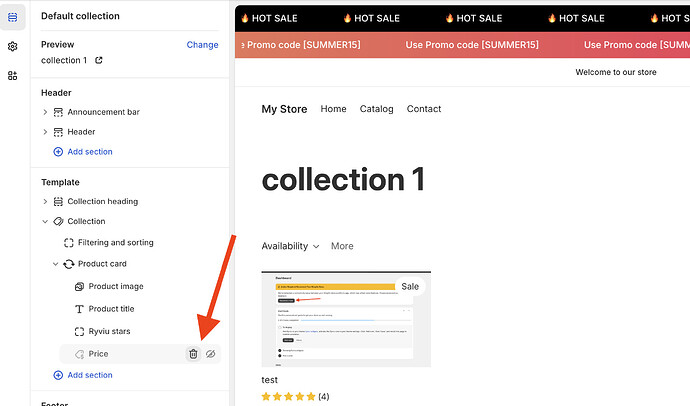Collapse the Collection section
The width and height of the screenshot is (690, 406).
pos(45,221)
